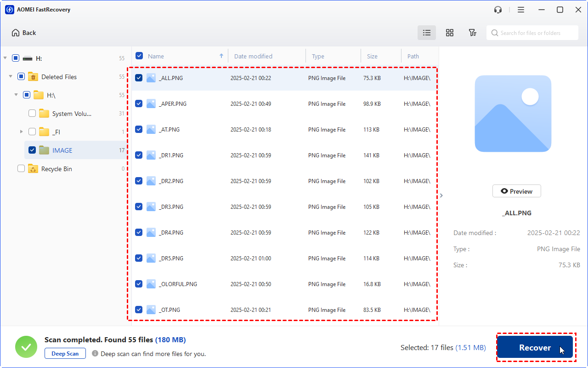Select the _DR4.PNG file name

coord(171,233)
